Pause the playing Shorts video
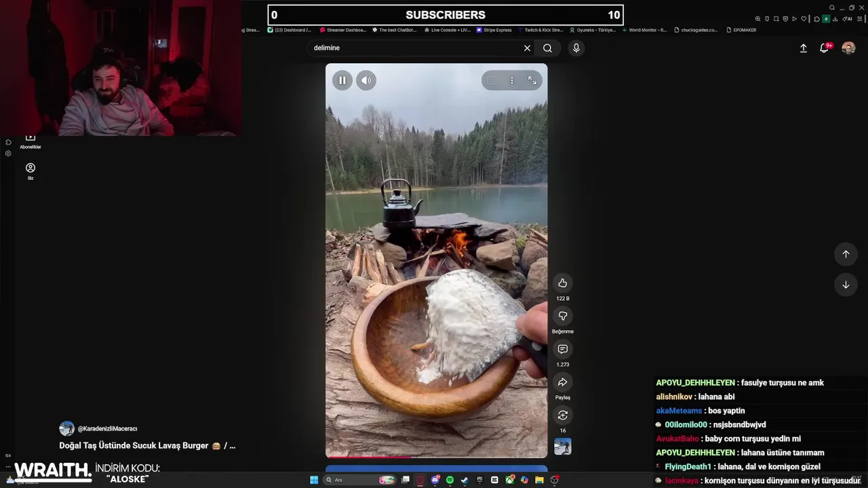868x488 pixels. [342, 80]
